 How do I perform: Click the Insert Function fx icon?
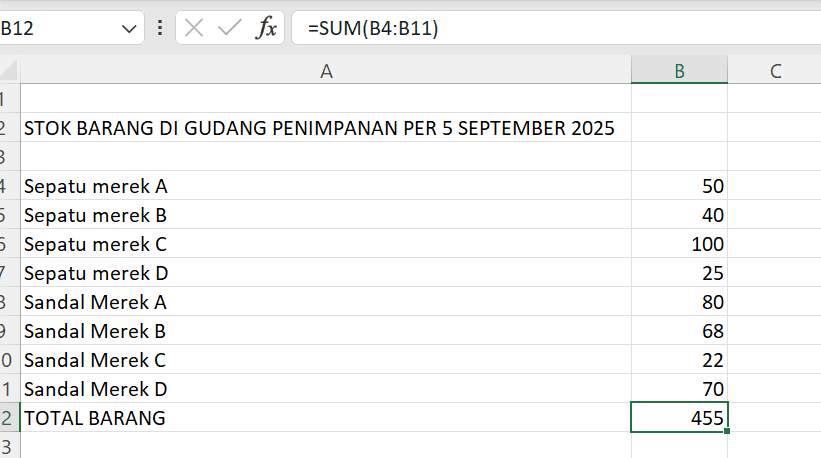[267, 29]
